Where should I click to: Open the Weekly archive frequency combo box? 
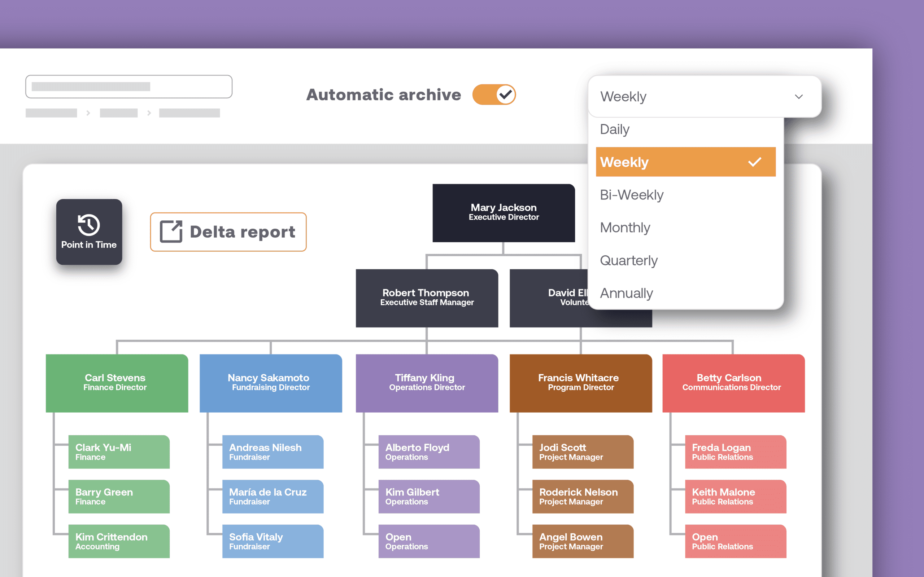(687, 97)
